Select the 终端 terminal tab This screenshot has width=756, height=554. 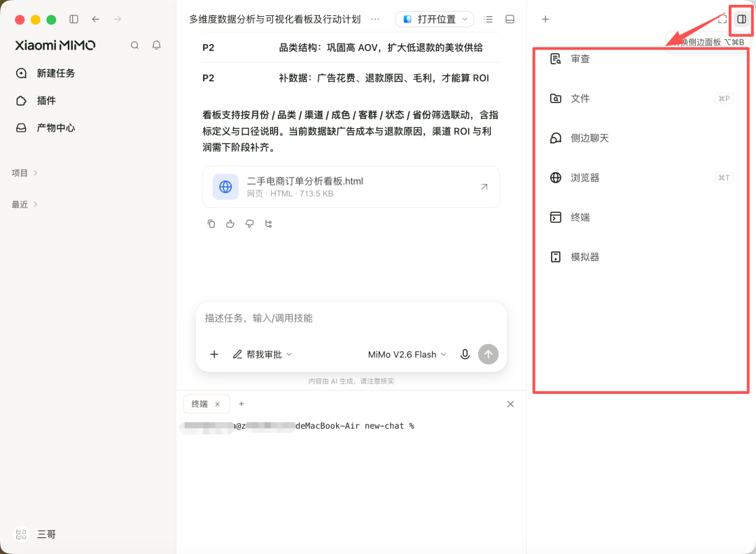(x=199, y=404)
